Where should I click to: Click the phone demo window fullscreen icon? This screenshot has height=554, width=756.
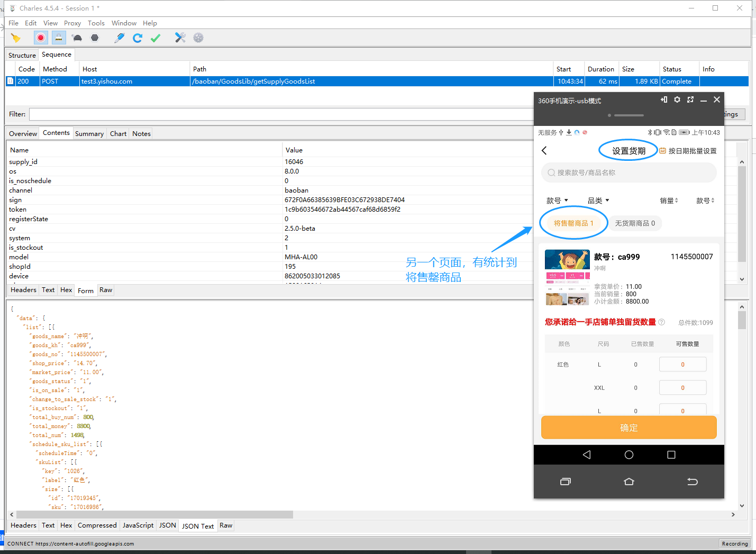tap(690, 99)
